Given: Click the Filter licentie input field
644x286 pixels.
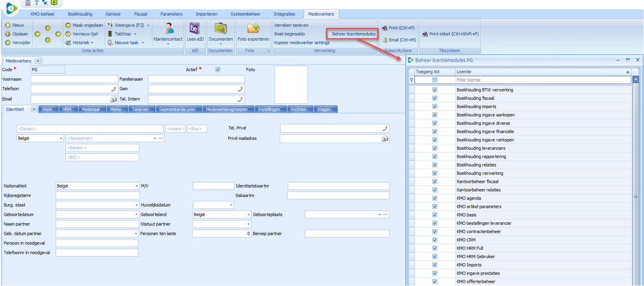Looking at the screenshot, I should (542, 80).
